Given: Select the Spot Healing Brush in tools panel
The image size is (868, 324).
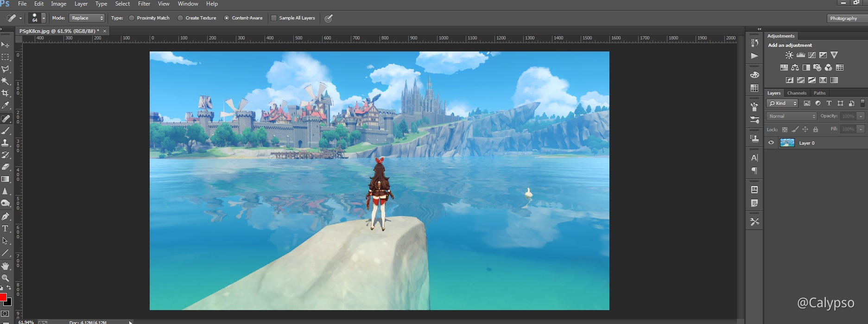Looking at the screenshot, I should (x=5, y=119).
